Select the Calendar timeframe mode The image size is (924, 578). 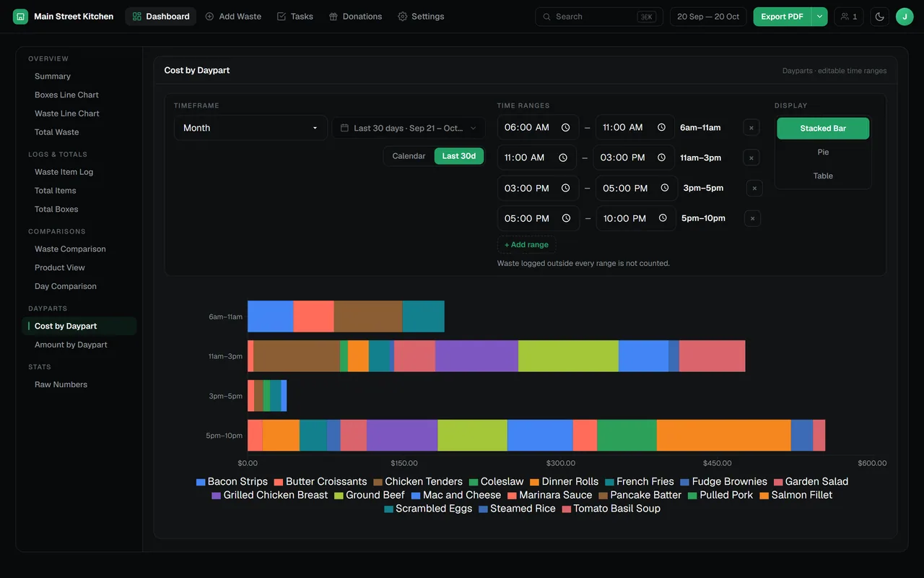click(x=409, y=156)
